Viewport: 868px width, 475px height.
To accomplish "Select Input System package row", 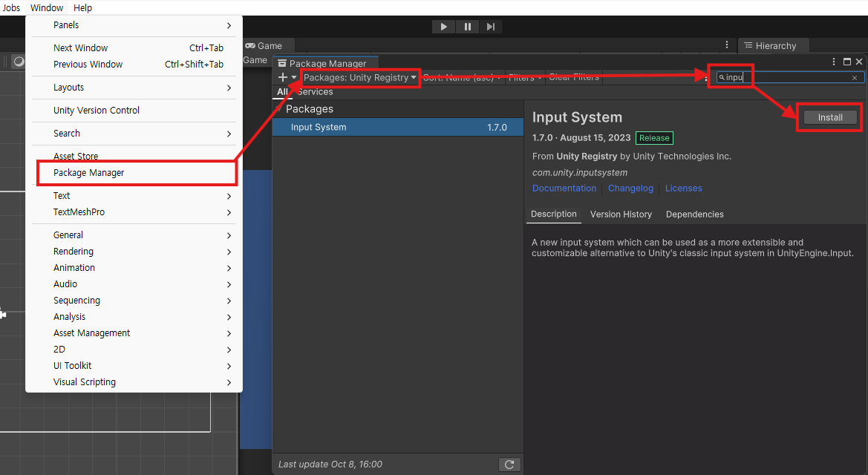I will coord(398,128).
